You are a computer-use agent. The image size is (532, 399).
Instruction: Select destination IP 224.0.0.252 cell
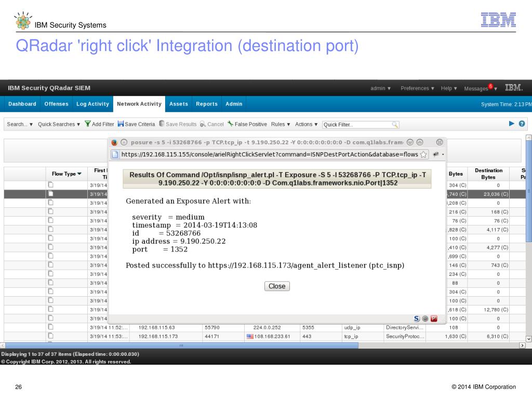pos(267,327)
